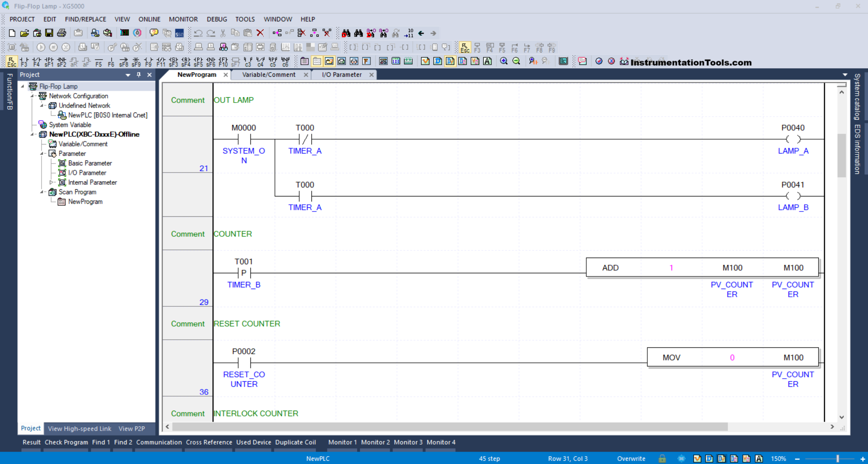Open the Project panel dropdown arrow

point(128,75)
